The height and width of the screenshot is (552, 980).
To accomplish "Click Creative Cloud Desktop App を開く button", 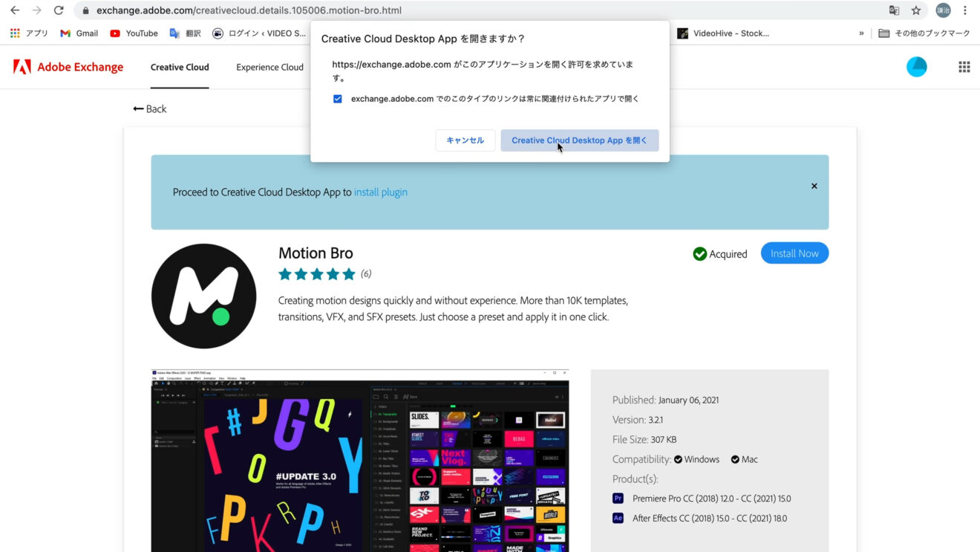I will click(x=580, y=140).
